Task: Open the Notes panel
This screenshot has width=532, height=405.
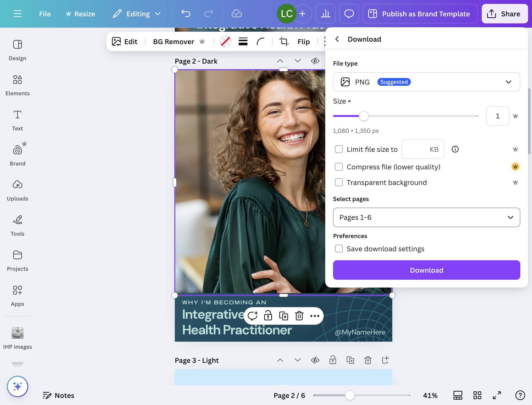Action: click(x=59, y=395)
